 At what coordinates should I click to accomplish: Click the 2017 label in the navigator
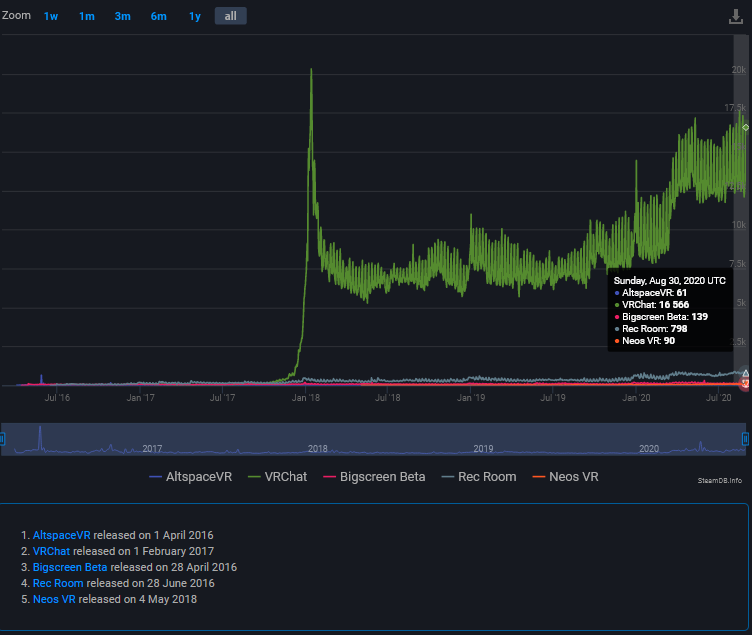tap(152, 448)
